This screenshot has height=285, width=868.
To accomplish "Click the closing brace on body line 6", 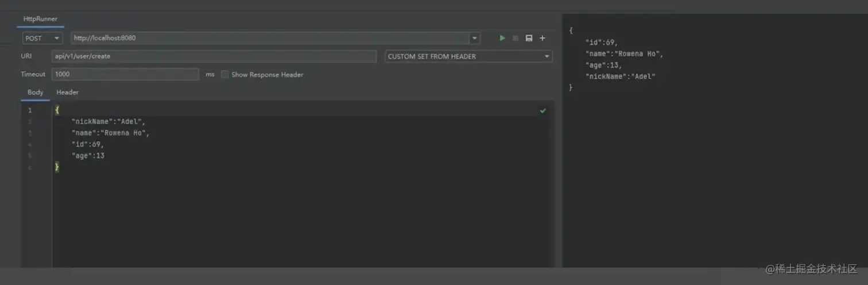I will pyautogui.click(x=57, y=167).
